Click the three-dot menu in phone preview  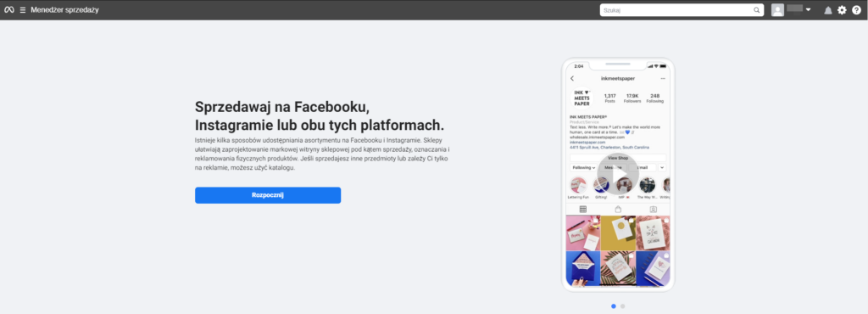pos(663,79)
